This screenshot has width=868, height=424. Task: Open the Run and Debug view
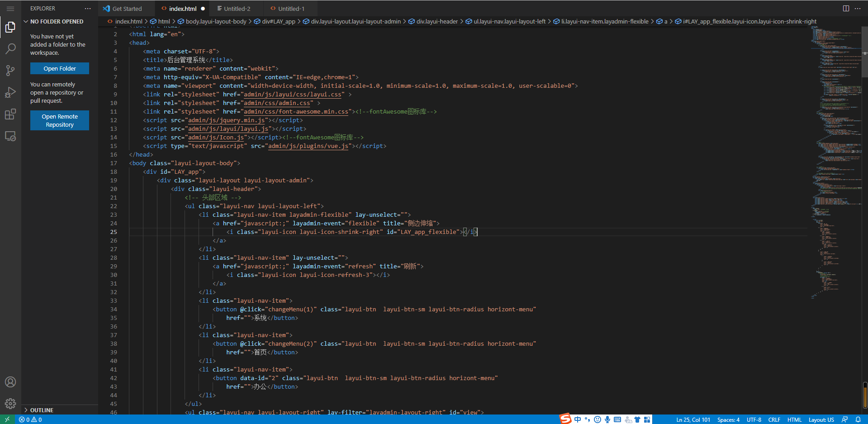pyautogui.click(x=10, y=92)
